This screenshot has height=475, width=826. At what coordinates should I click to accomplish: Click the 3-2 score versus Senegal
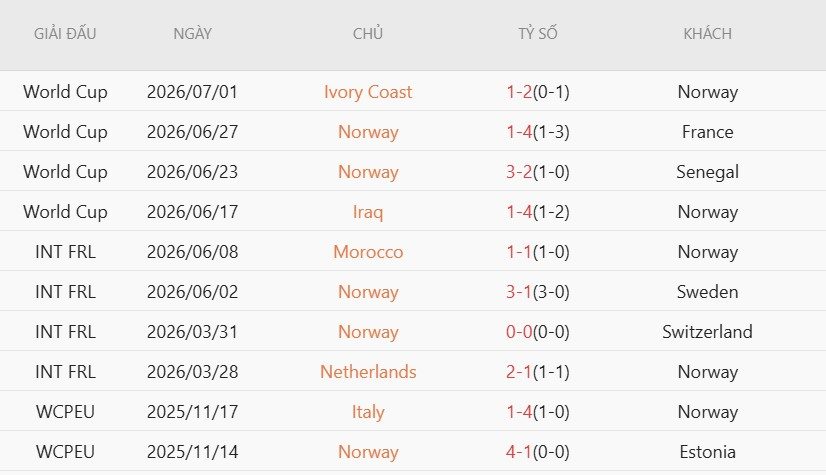(519, 172)
